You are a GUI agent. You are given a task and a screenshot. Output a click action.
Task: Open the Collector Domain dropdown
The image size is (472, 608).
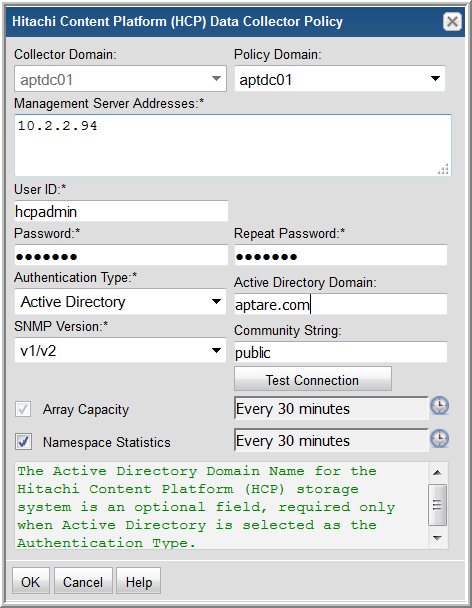click(120, 79)
